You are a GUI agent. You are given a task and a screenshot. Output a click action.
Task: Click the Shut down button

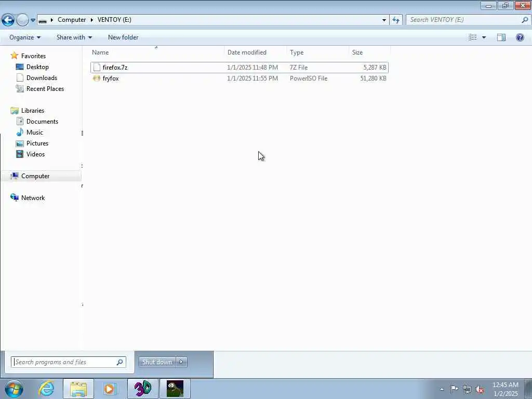click(157, 362)
